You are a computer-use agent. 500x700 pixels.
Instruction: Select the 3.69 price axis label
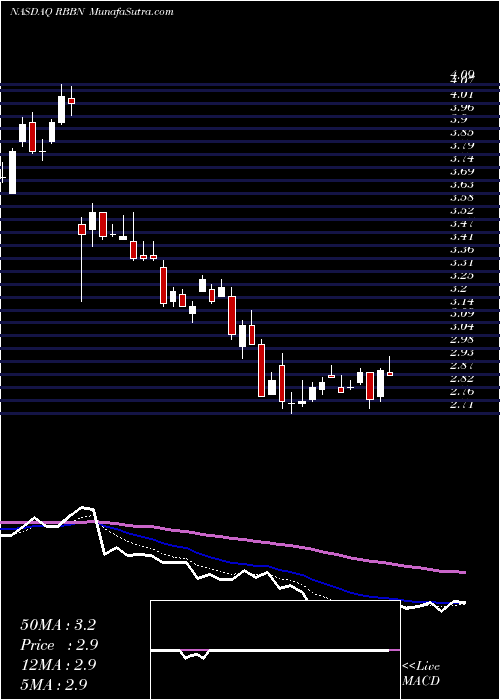[462, 171]
